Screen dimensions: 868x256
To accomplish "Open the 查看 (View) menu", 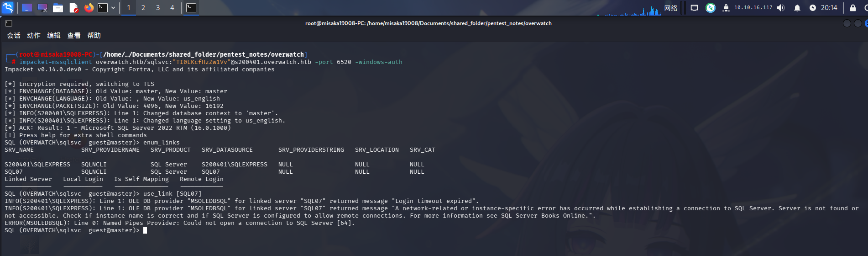I will click(x=74, y=36).
